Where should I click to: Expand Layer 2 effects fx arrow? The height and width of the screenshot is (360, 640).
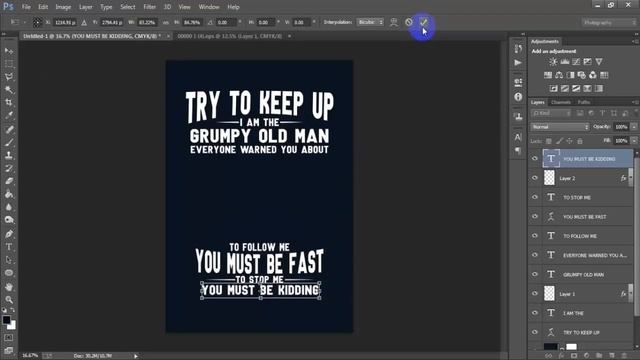[x=631, y=178]
